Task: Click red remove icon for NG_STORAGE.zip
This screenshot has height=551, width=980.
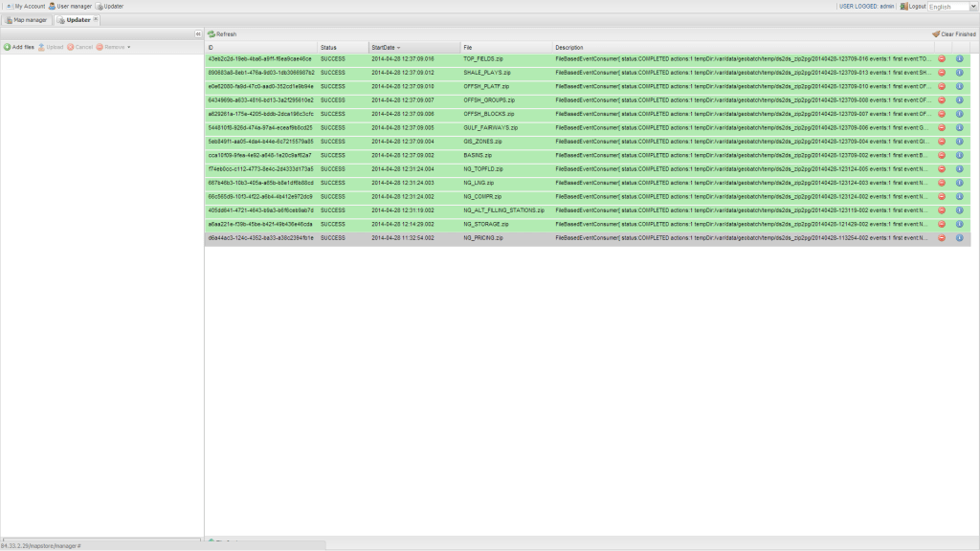Action: click(942, 224)
